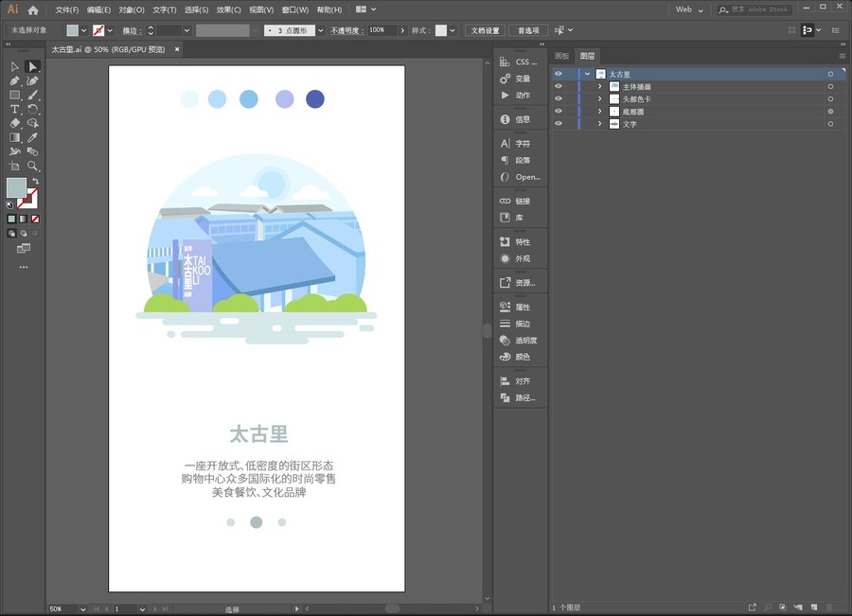The height and width of the screenshot is (616, 852).
Task: Reset to default fill and stroke
Action: (x=9, y=204)
